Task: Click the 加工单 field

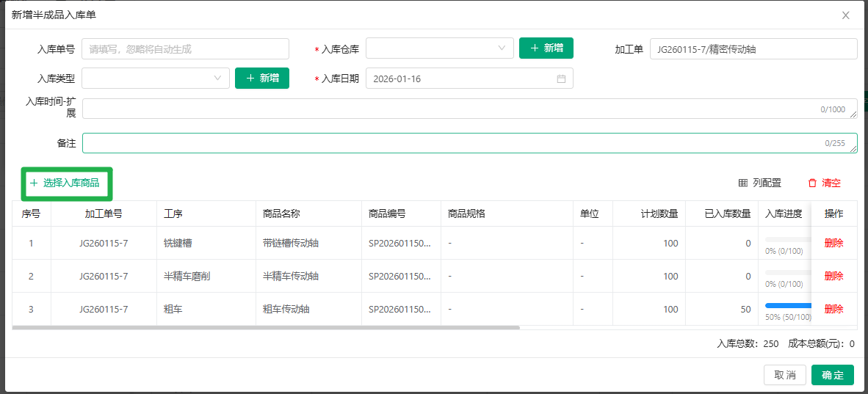Action: (753, 49)
